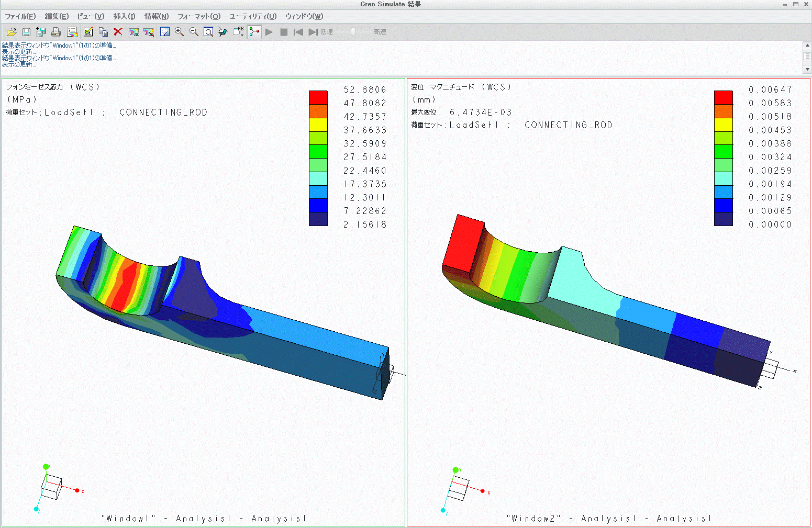Click the Zoom Out magnifier
The width and height of the screenshot is (812, 528).
[x=194, y=32]
